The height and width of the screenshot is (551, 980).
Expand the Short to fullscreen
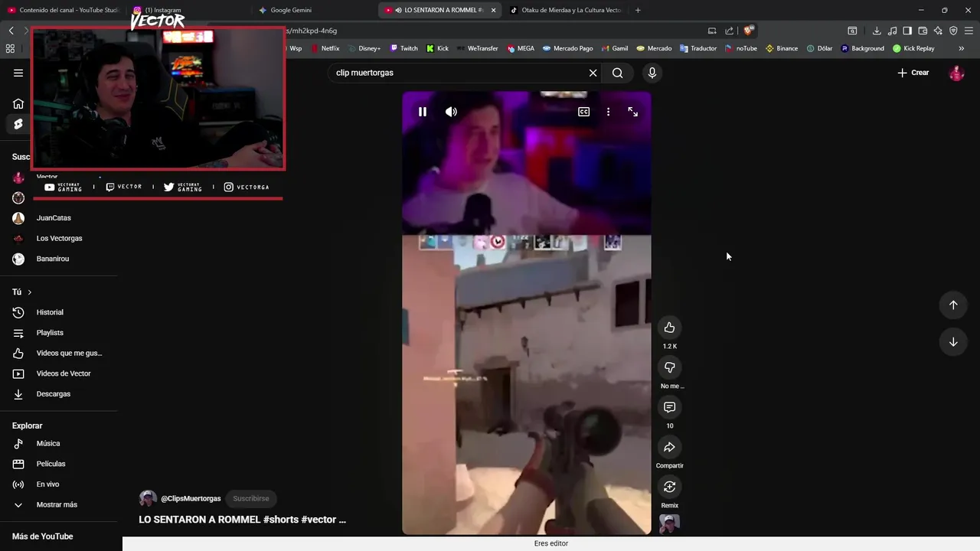[633, 112]
